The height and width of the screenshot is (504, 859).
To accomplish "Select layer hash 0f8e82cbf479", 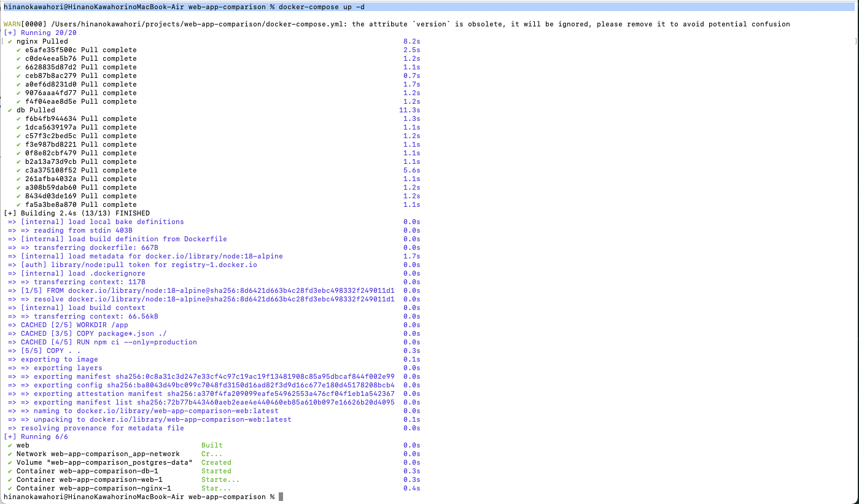I will coord(51,153).
